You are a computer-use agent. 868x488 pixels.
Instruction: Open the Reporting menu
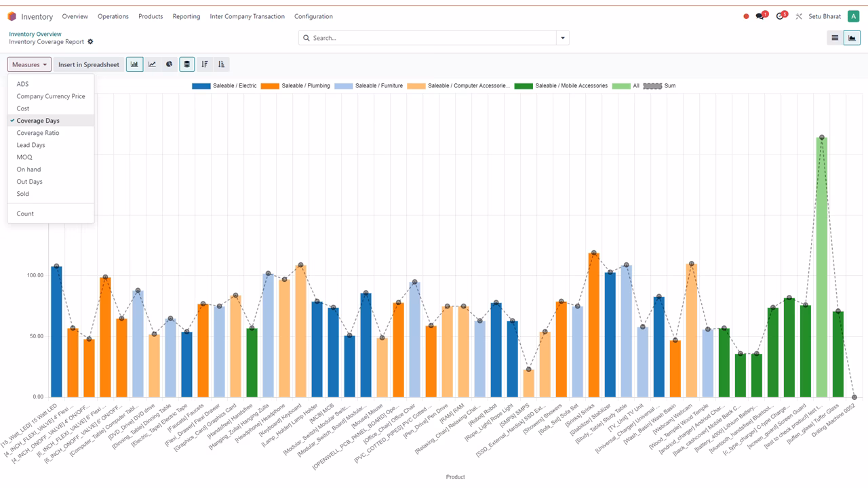(186, 16)
